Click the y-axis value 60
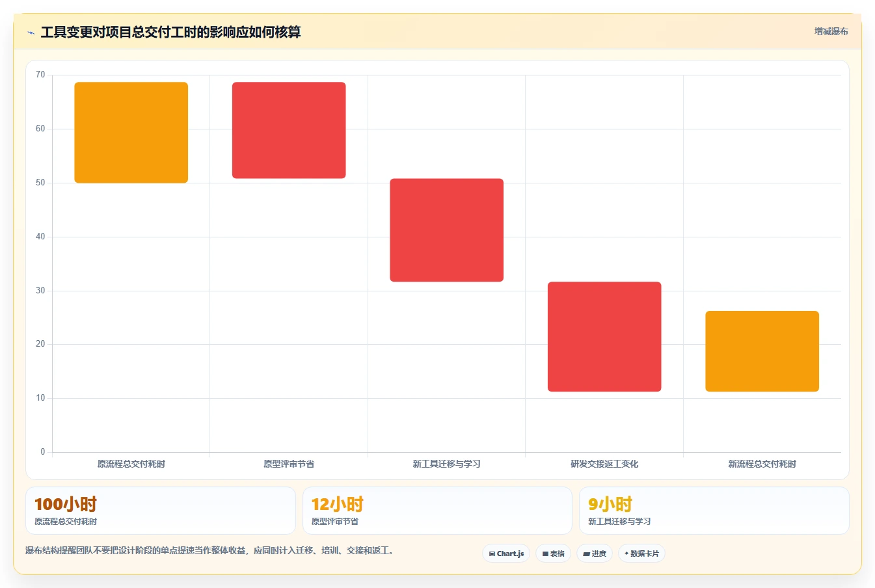This screenshot has height=588, width=875. pos(40,129)
